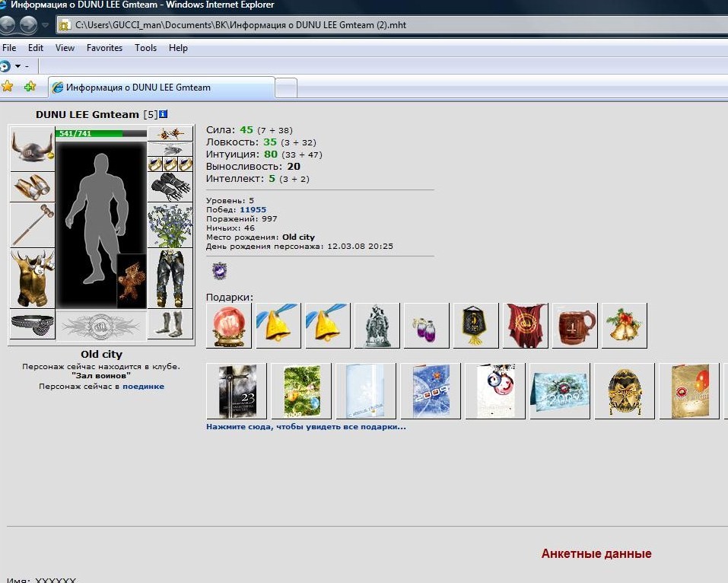Screen dimensions: 728x583
Task: Click the horned helmet equipment slot
Action: point(32,148)
